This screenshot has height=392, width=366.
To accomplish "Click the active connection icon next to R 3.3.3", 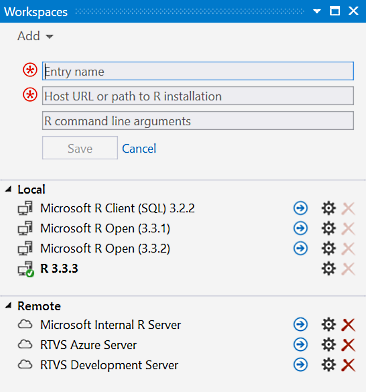I will tap(26, 269).
